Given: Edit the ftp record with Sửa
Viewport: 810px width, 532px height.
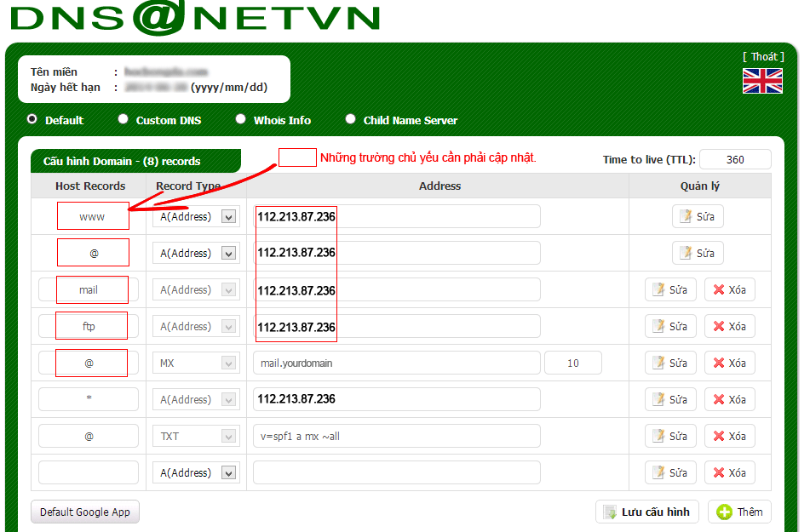Looking at the screenshot, I should point(670,326).
